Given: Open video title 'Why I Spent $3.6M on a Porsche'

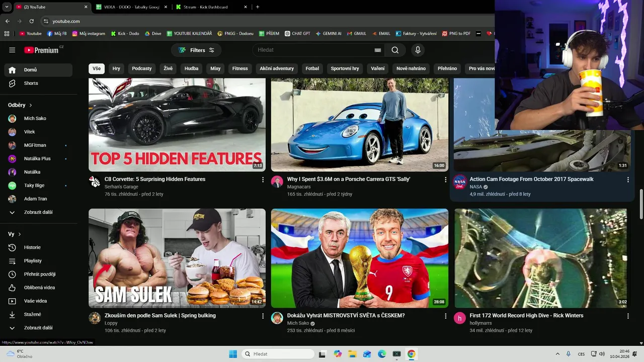Looking at the screenshot, I should [349, 179].
